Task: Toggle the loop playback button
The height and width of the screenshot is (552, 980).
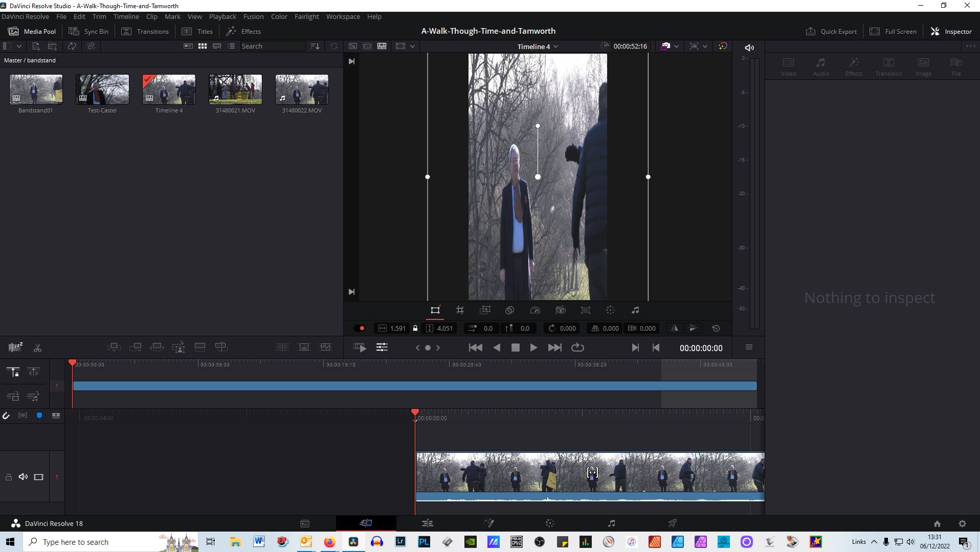Action: 577,348
